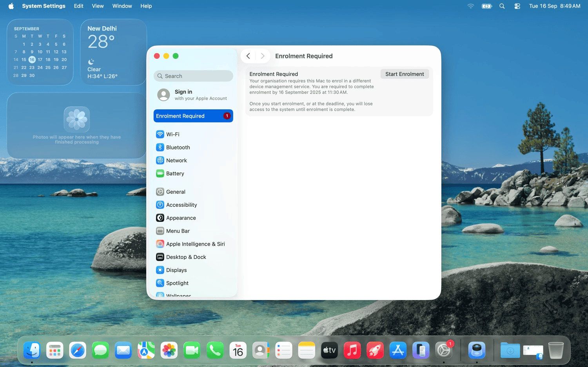Go back using the back chevron

pyautogui.click(x=248, y=56)
